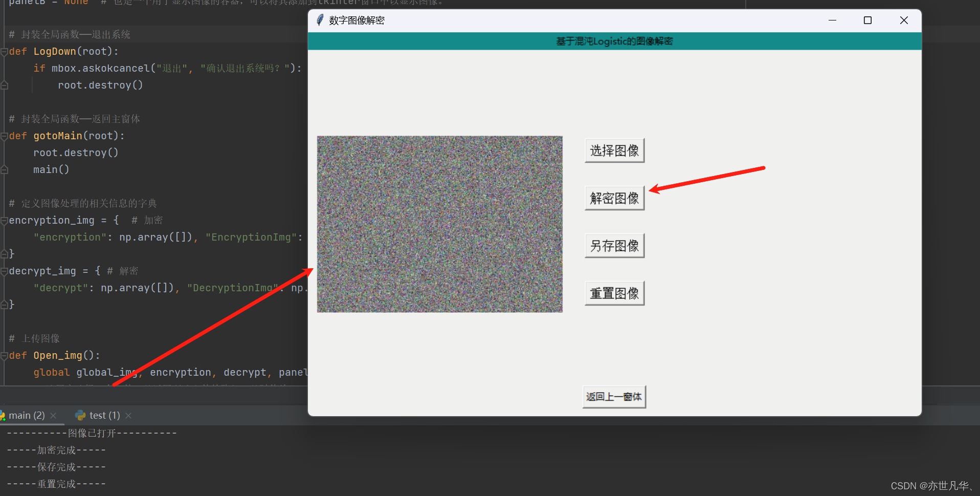
Task: Click the console line 图像已打开
Action: (92, 433)
